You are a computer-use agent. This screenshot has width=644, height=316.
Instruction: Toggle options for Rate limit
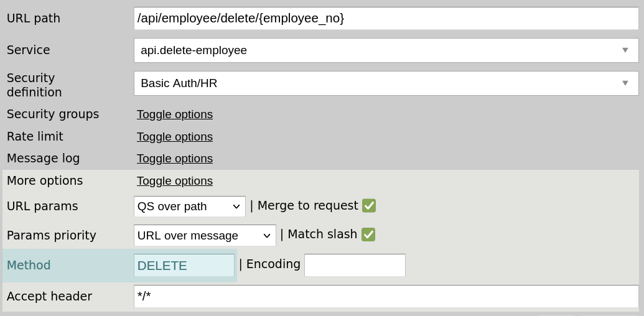tap(175, 137)
